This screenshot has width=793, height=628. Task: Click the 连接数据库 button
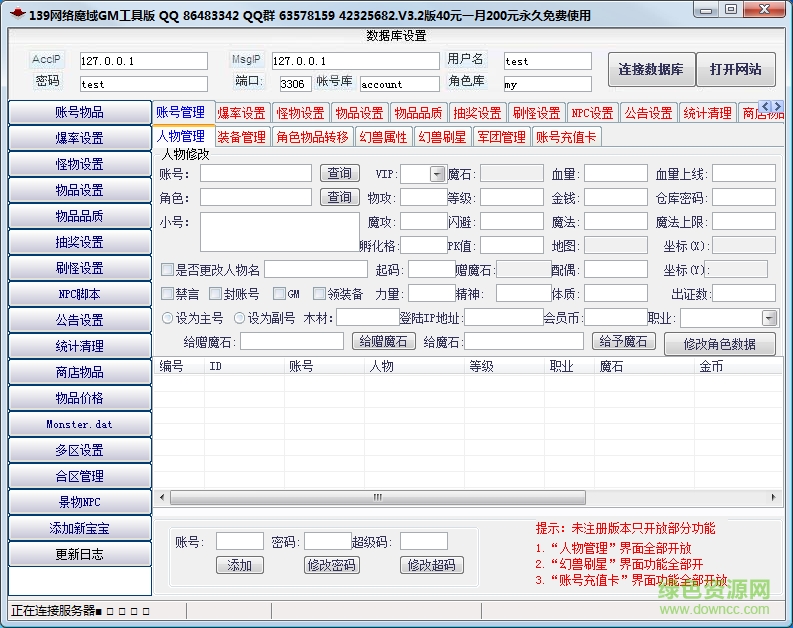point(651,69)
